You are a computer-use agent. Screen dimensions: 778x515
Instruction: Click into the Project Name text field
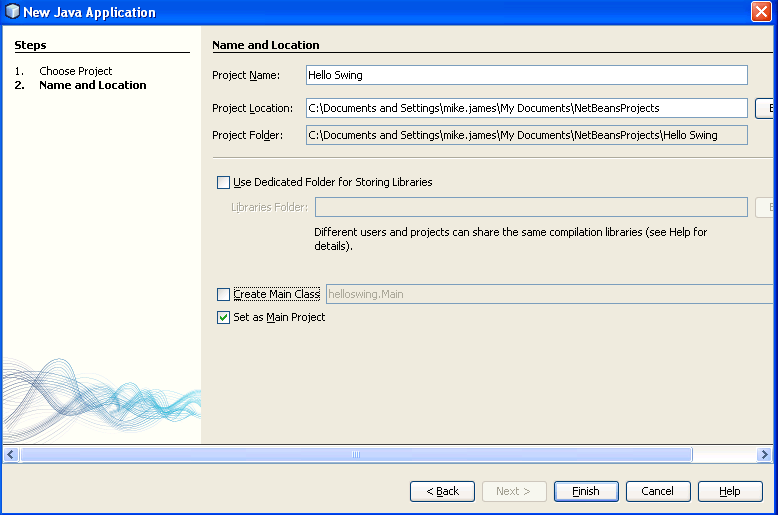526,75
